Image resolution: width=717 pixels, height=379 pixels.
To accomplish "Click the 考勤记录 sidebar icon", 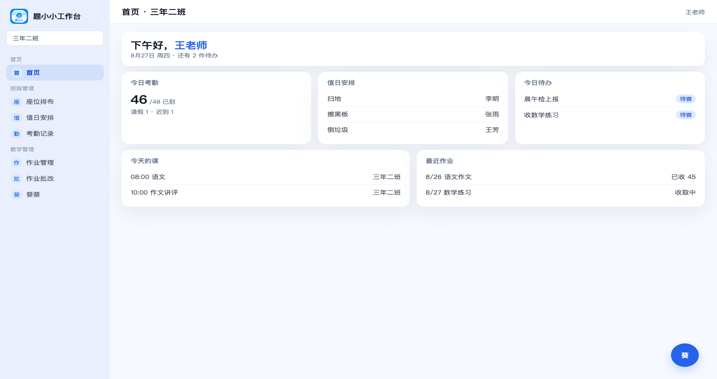I will point(16,133).
